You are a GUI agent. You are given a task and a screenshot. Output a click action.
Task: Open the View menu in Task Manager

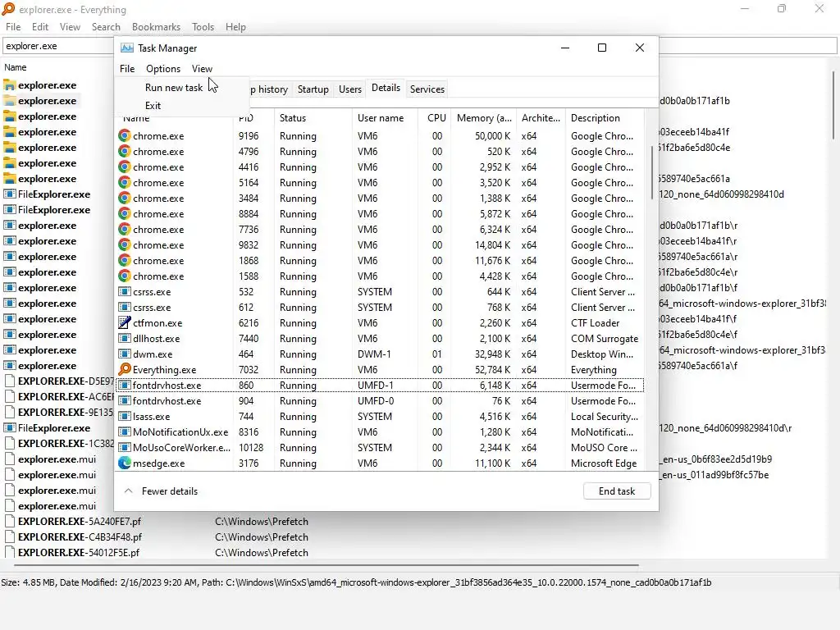(202, 69)
